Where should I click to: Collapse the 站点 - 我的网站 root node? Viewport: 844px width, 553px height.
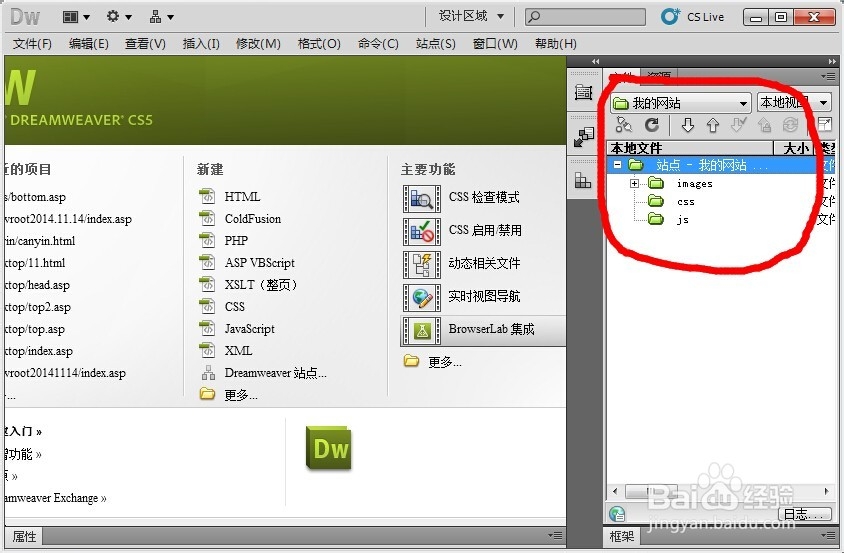[617, 165]
